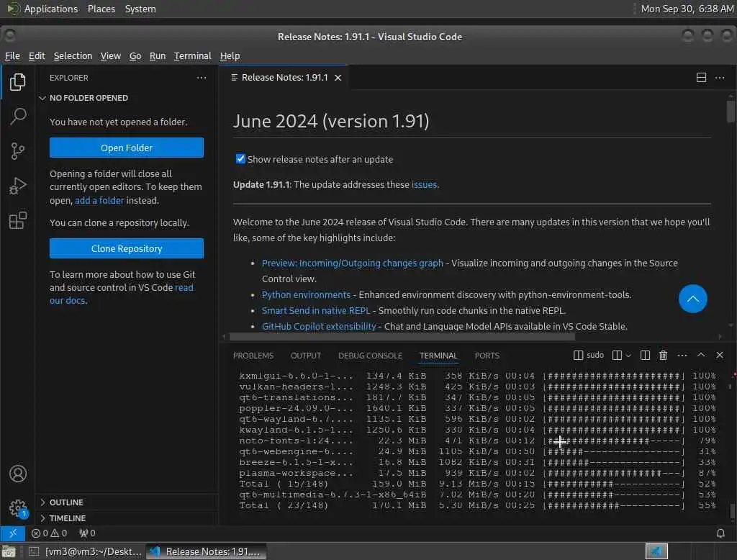Open the Search view in activity bar
Image resolution: width=737 pixels, height=560 pixels.
pyautogui.click(x=17, y=116)
